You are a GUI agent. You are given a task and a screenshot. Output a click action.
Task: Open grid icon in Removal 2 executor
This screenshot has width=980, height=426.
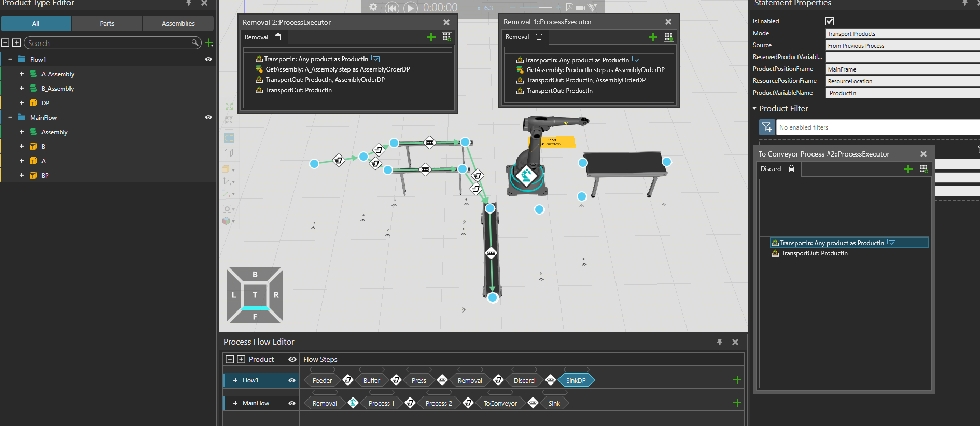click(x=446, y=37)
